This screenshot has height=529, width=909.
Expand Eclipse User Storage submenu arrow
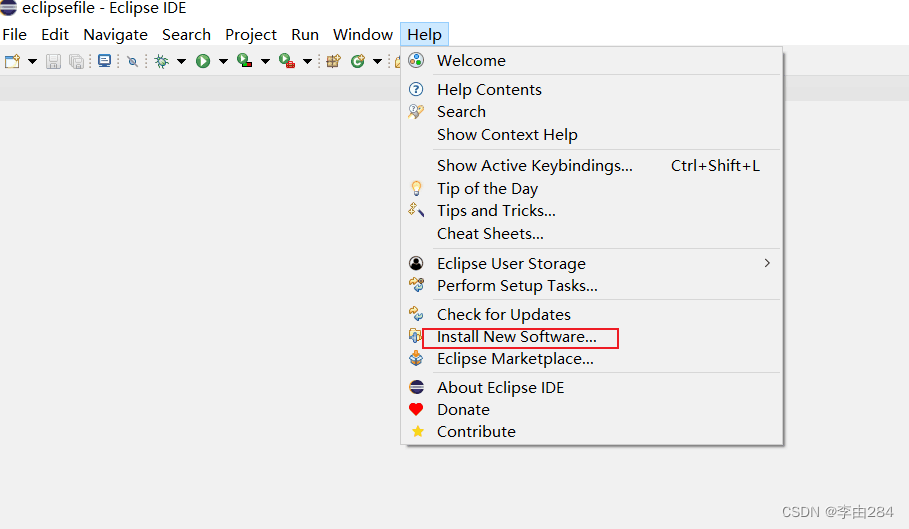pyautogui.click(x=767, y=263)
